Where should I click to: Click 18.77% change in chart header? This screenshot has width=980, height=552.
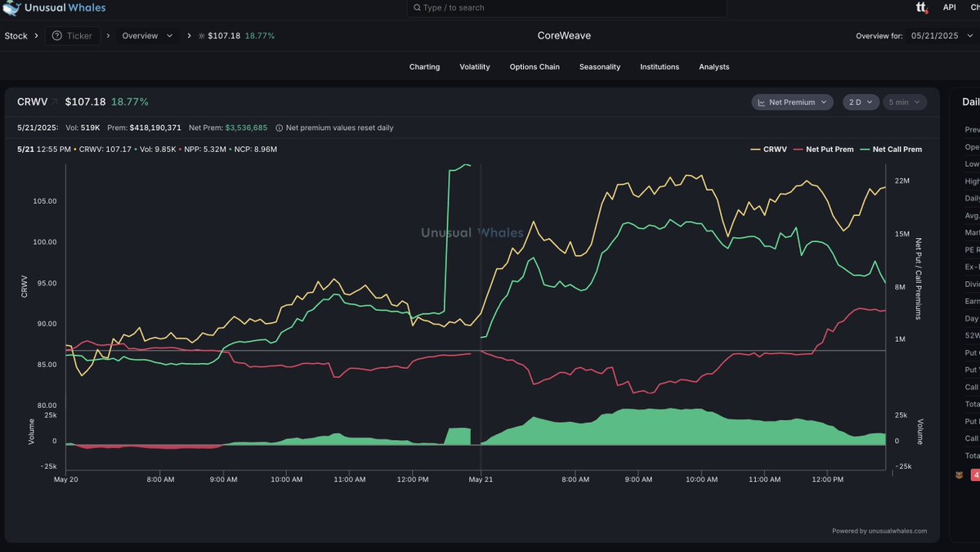pos(129,102)
